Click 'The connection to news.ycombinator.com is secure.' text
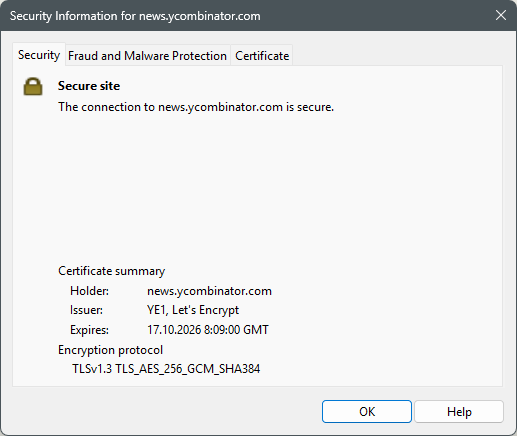The image size is (517, 436). [x=196, y=107]
